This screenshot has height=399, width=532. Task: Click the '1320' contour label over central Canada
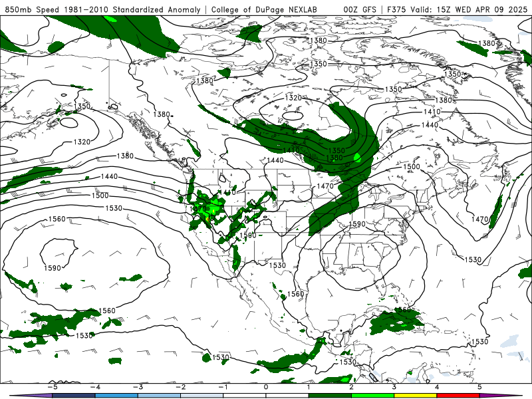pos(293,98)
